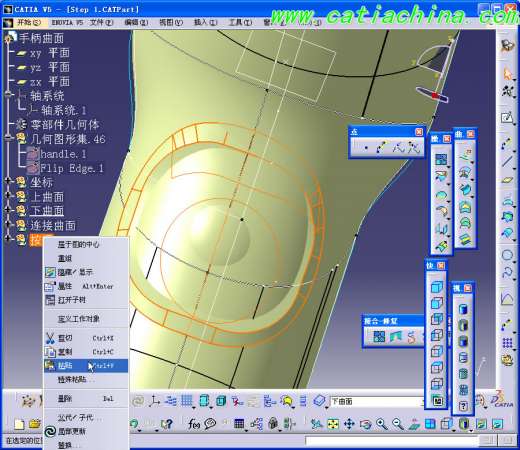Expand the 下曲面 geometry set
This screenshot has height=450, width=520.
point(8,210)
